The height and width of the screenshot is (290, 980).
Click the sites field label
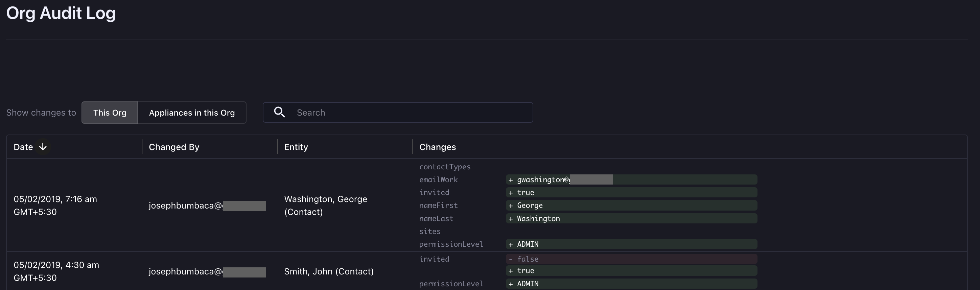click(430, 231)
